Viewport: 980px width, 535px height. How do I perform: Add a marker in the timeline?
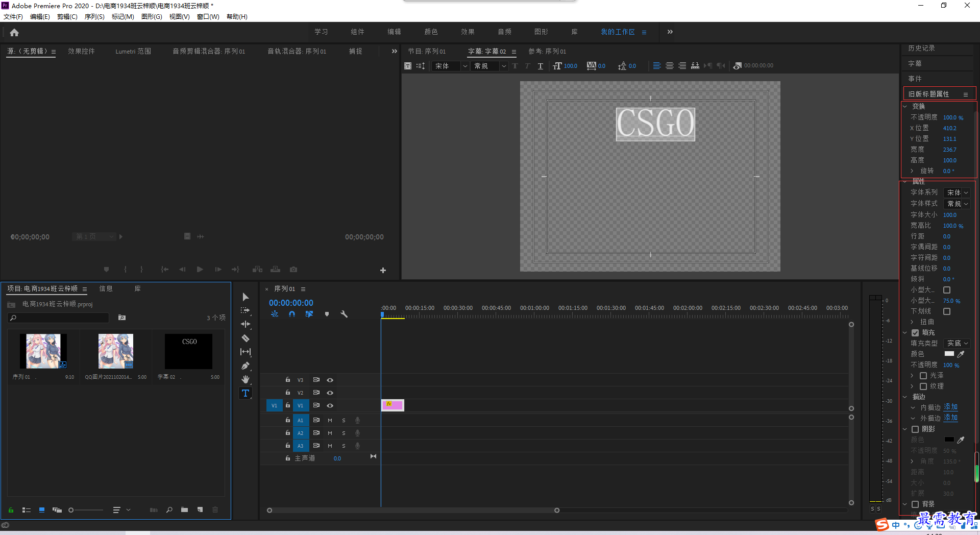click(x=327, y=314)
